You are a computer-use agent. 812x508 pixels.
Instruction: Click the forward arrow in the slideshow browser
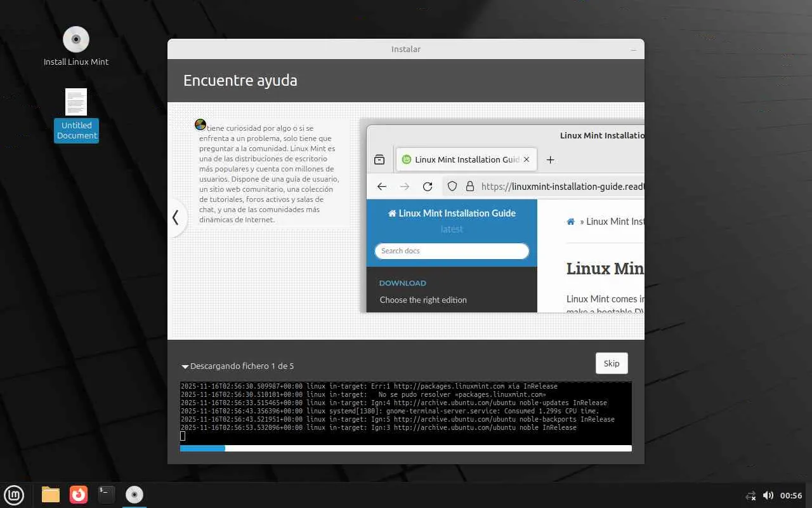(x=405, y=186)
